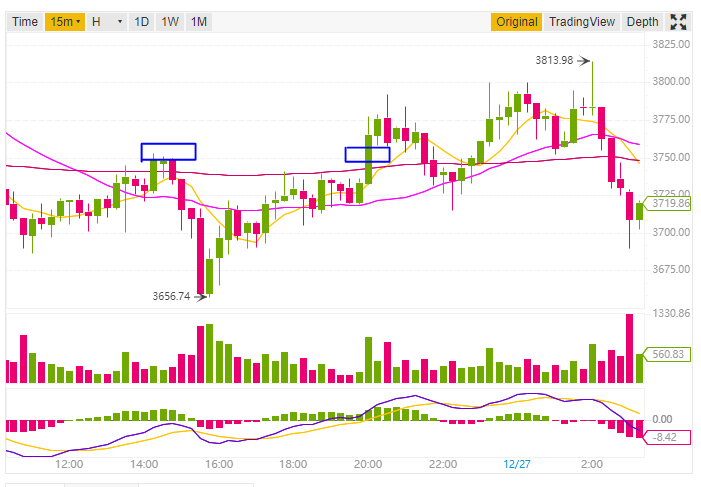
Task: Click the right blue rectangle annotation
Action: (367, 155)
